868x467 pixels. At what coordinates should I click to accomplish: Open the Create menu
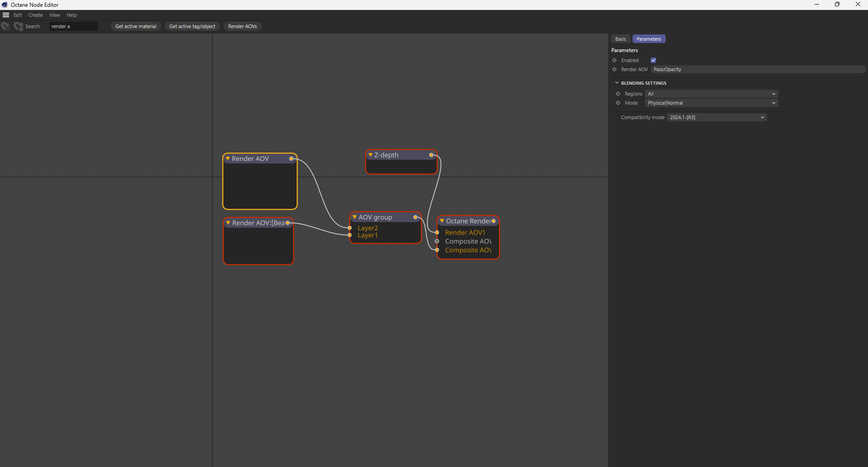(36, 15)
